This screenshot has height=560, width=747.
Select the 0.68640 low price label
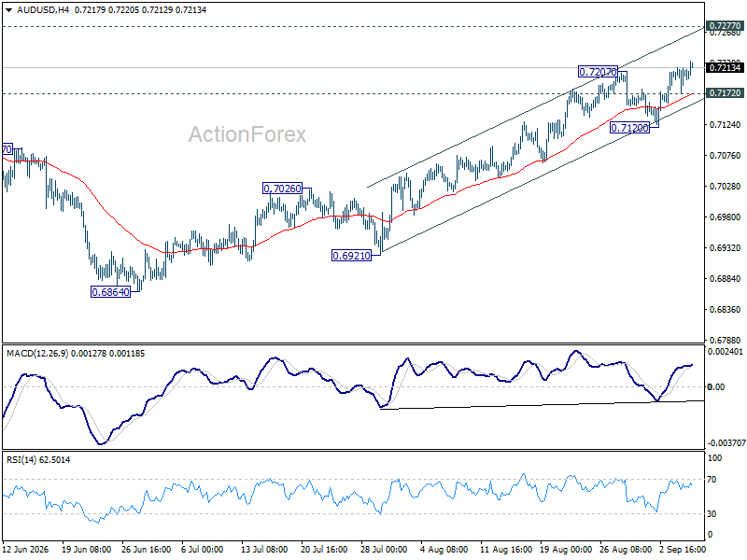(110, 292)
